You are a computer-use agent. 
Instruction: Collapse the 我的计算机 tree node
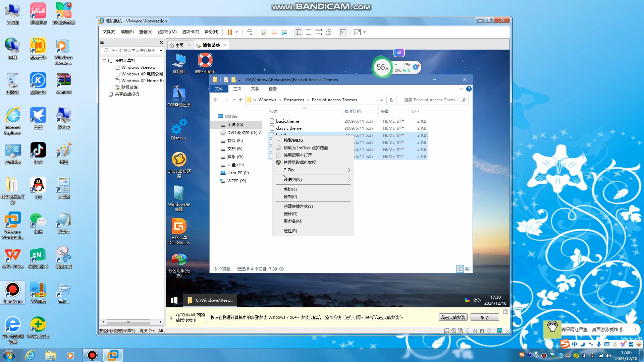(x=105, y=61)
